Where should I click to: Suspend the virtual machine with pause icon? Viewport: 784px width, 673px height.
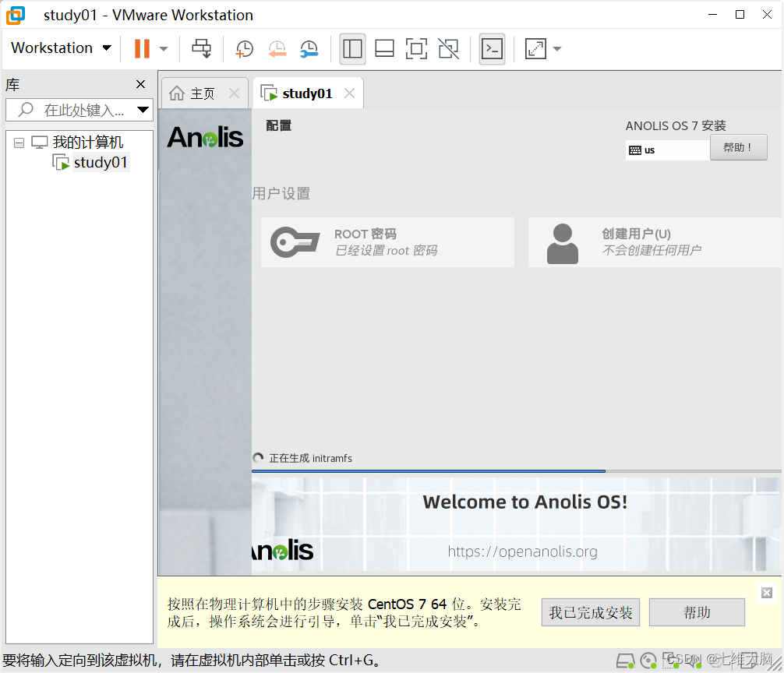point(142,48)
